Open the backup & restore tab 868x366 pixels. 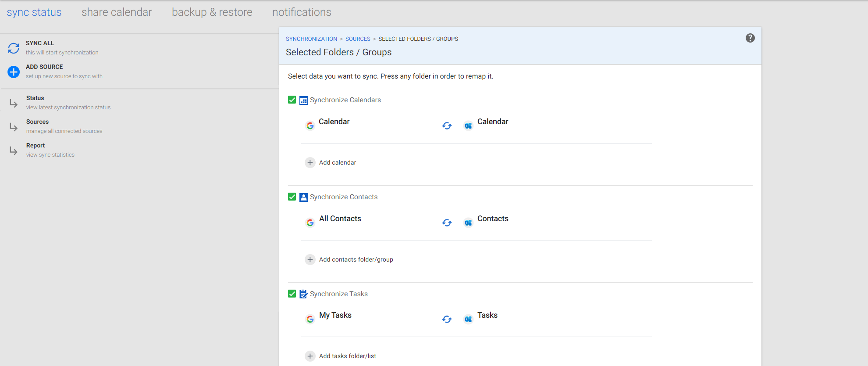(212, 12)
